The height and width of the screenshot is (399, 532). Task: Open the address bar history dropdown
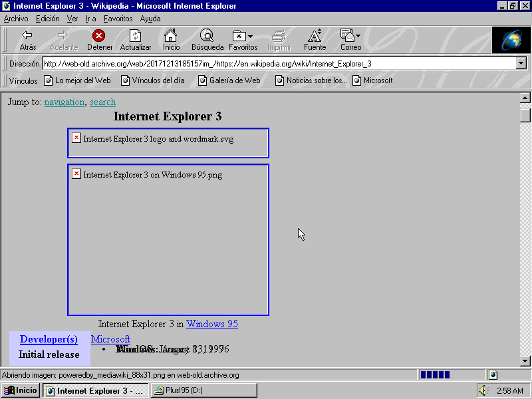point(521,63)
